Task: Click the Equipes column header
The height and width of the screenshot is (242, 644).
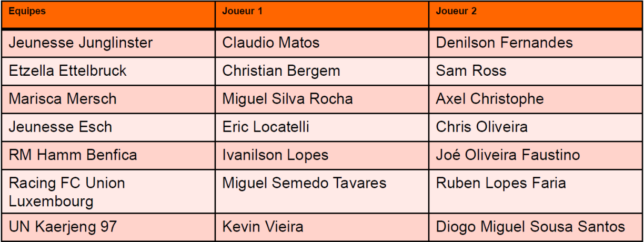Action: point(27,12)
